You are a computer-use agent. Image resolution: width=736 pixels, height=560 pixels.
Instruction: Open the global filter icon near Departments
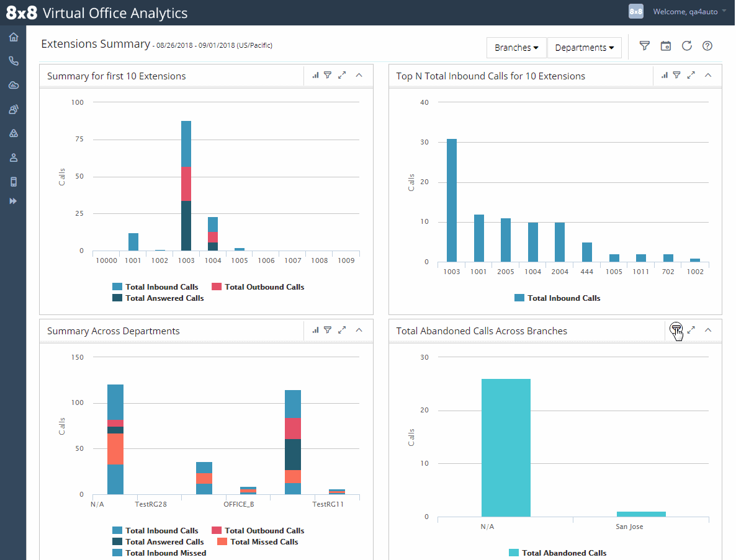(x=644, y=46)
